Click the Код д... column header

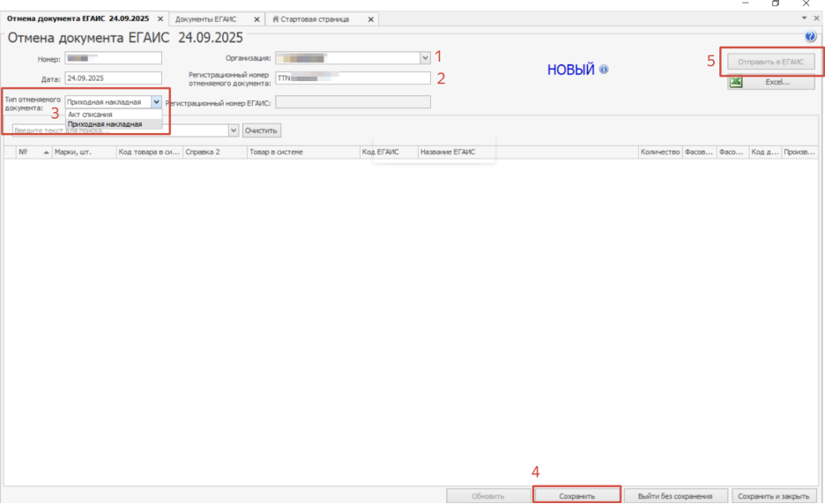[766, 152]
